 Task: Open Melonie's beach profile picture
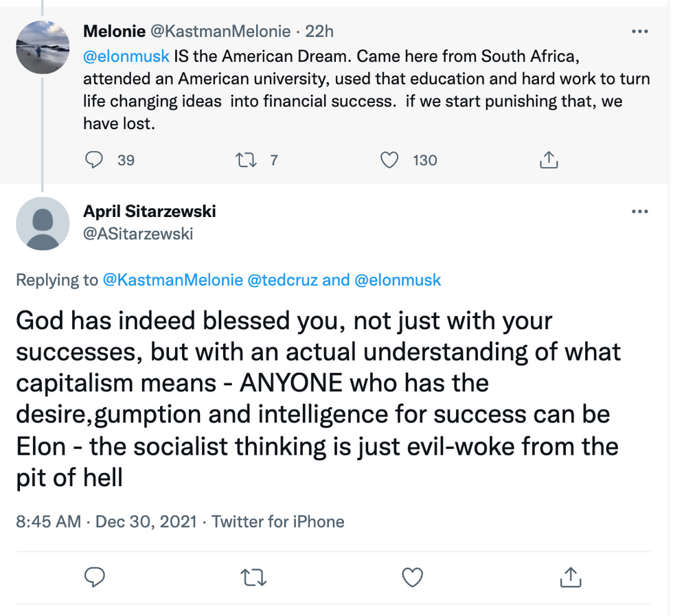point(43,47)
